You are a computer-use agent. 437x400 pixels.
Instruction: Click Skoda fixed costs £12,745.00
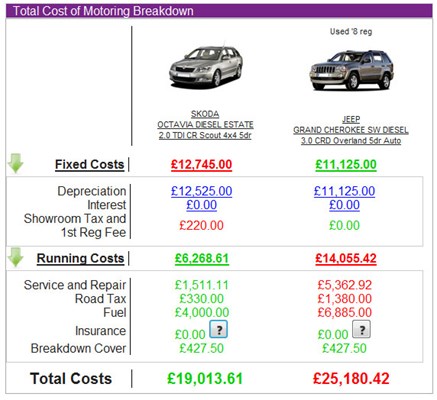tap(201, 164)
